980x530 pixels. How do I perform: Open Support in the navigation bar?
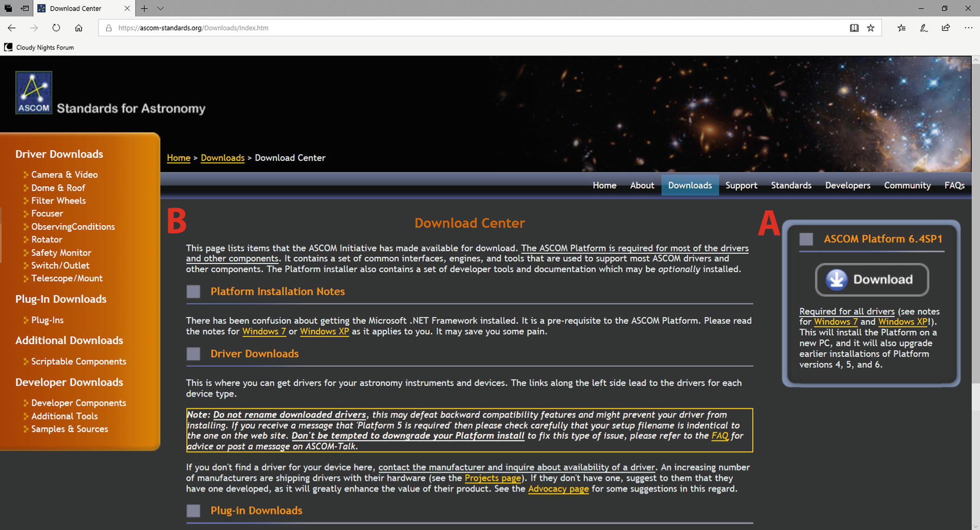[741, 185]
